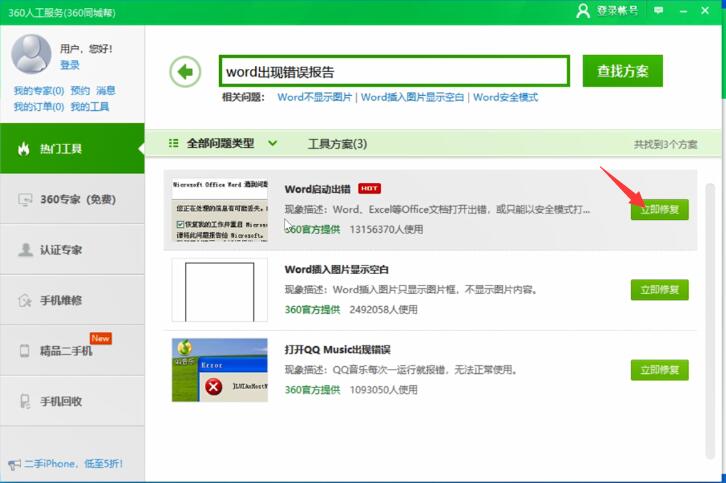The height and width of the screenshot is (483, 726).
Task: Click the person icon beside 认证专家
Action: [x=25, y=250]
